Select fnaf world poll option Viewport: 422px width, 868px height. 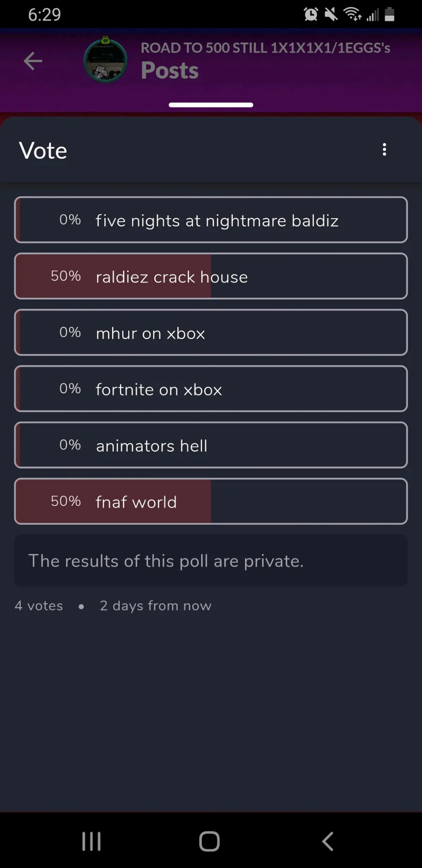point(211,501)
